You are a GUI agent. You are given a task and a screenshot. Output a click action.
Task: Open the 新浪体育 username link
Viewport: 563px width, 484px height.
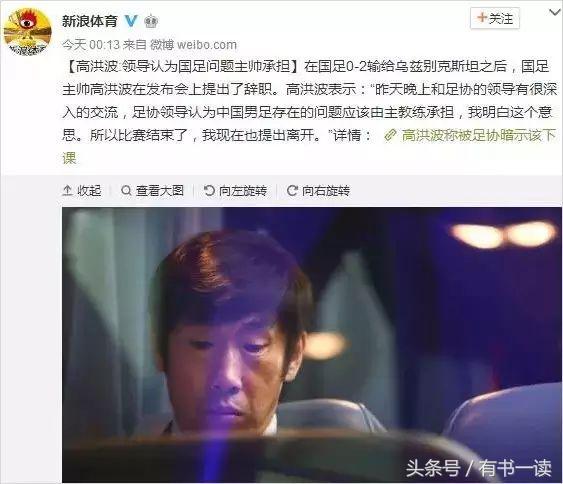point(90,21)
